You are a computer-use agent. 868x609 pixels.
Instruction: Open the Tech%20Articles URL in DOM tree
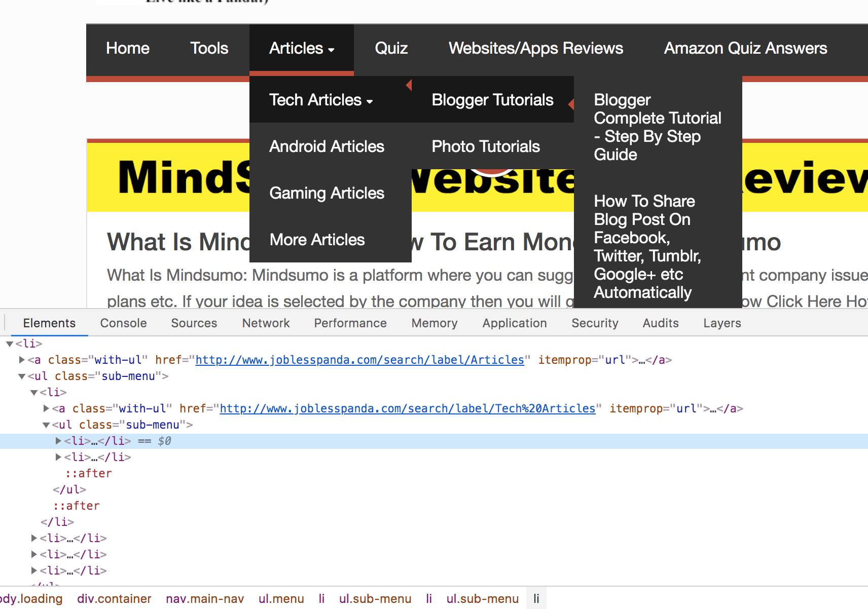[408, 408]
